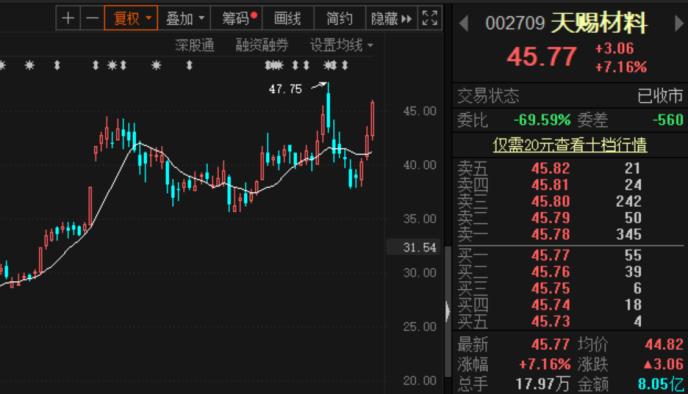Select the 深股通 tab
This screenshot has height=394, width=688.
pyautogui.click(x=194, y=45)
